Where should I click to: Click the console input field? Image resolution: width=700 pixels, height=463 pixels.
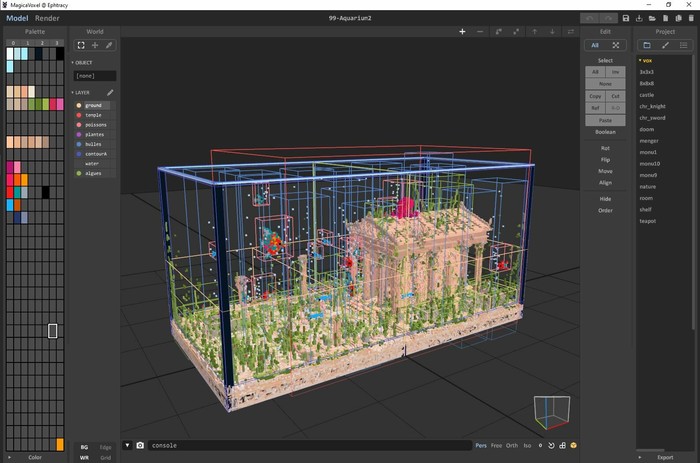pos(300,445)
